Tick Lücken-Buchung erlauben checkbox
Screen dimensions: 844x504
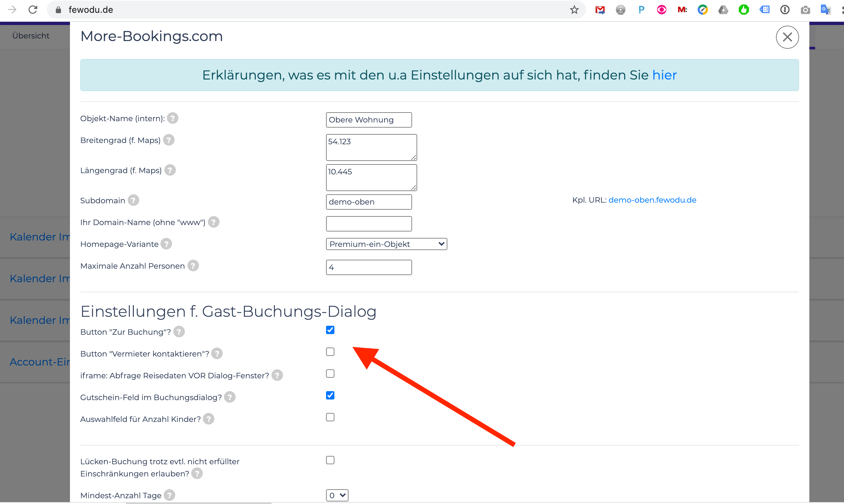tap(330, 460)
